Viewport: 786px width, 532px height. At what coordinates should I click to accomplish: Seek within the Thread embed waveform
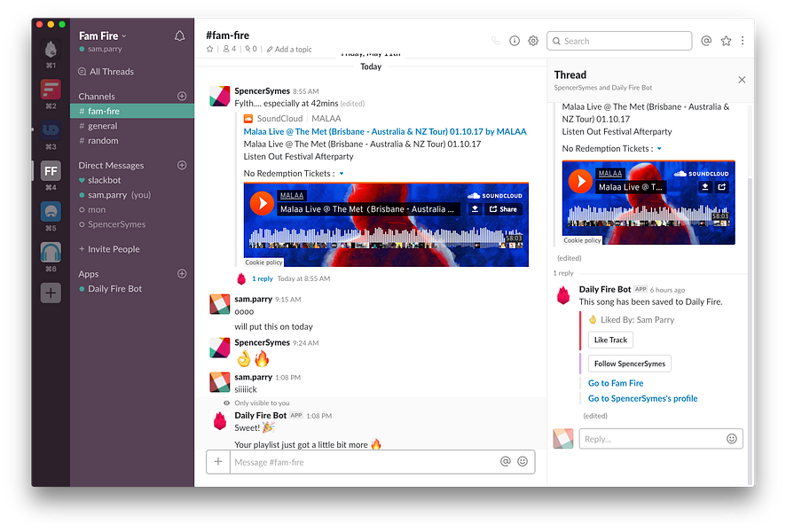[648, 217]
